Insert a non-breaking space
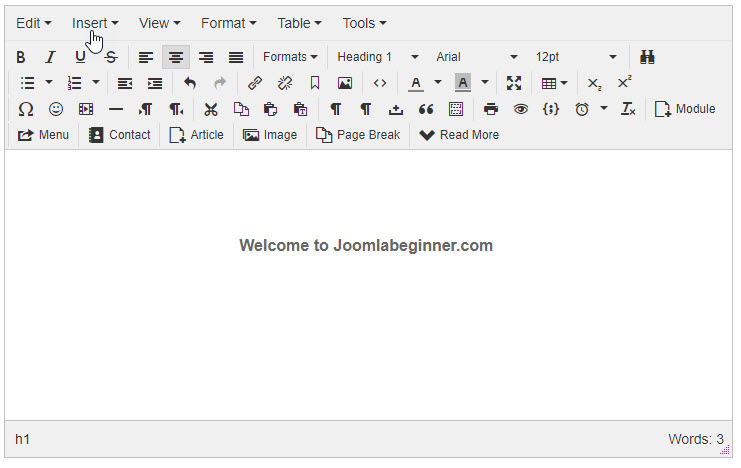This screenshot has height=468, width=741. coord(396,109)
